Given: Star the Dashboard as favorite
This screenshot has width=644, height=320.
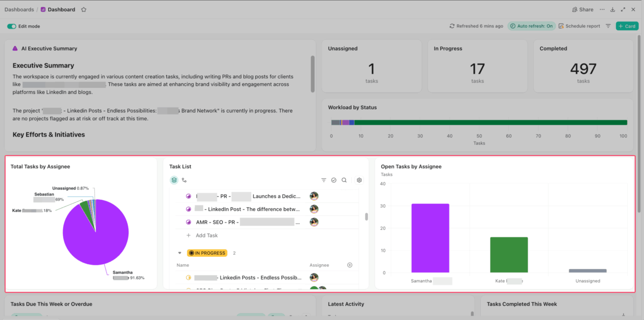Looking at the screenshot, I should pyautogui.click(x=83, y=10).
